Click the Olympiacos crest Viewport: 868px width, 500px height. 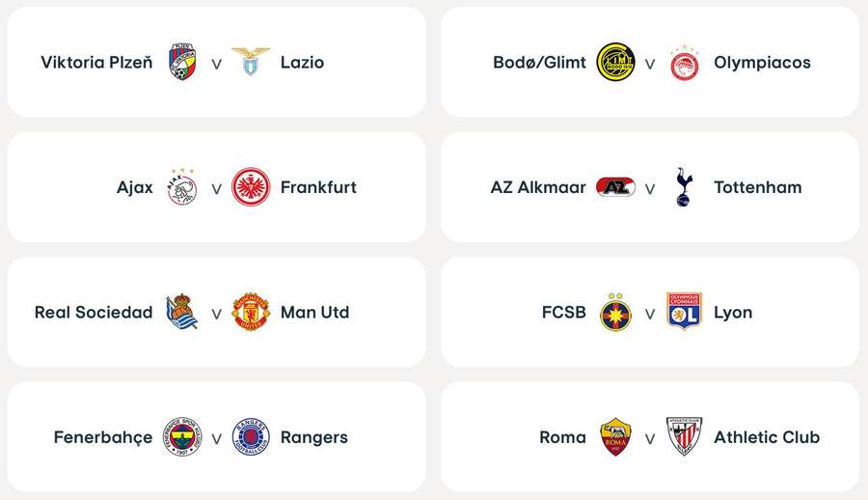pos(684,63)
